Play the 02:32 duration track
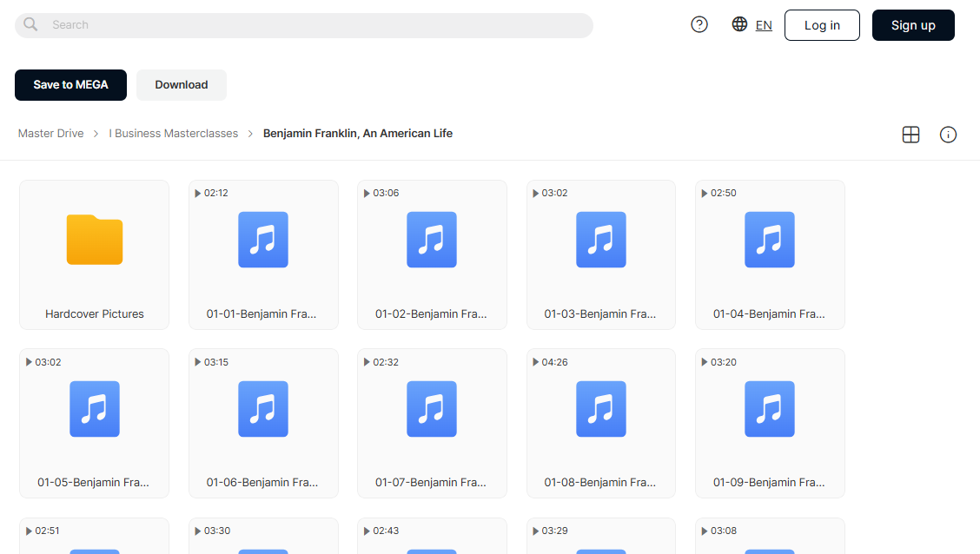Image resolution: width=980 pixels, height=554 pixels. (381, 362)
